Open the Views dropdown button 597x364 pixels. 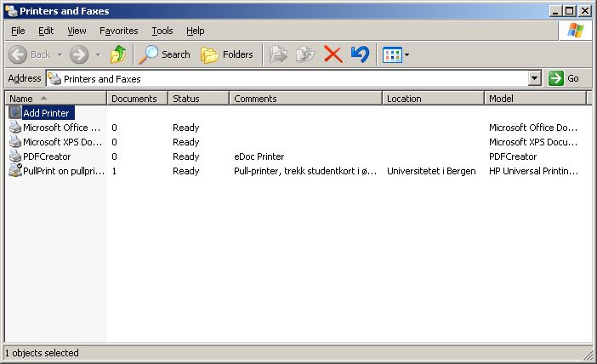point(396,54)
